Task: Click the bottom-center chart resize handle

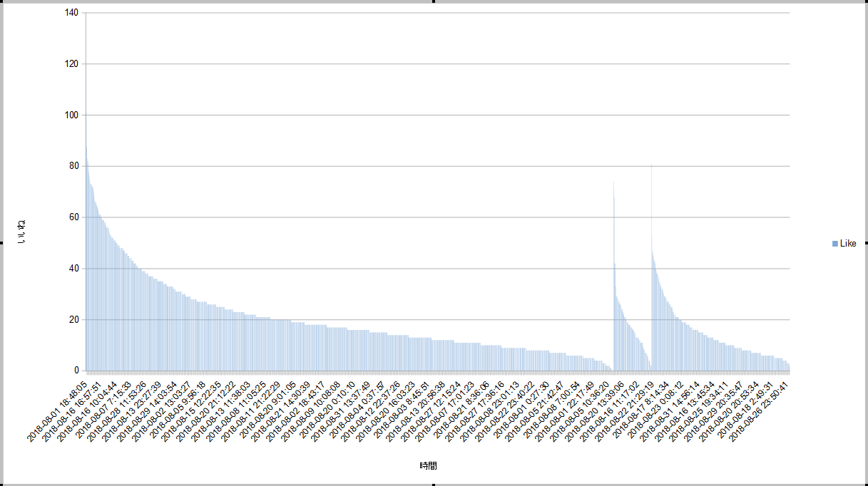Action: point(434,484)
